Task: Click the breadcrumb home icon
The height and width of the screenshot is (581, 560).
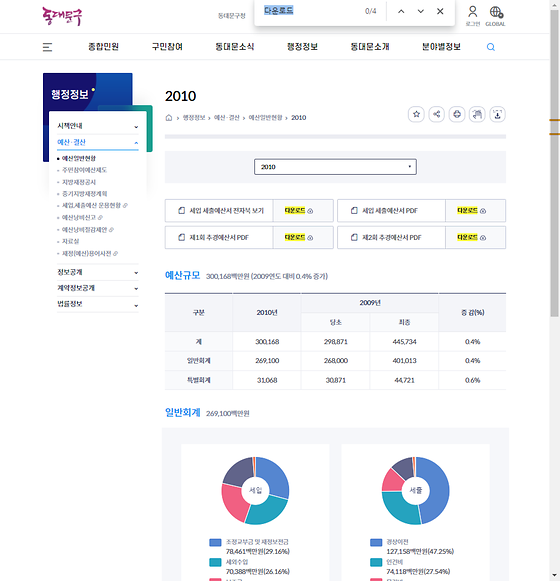Action: coord(169,118)
